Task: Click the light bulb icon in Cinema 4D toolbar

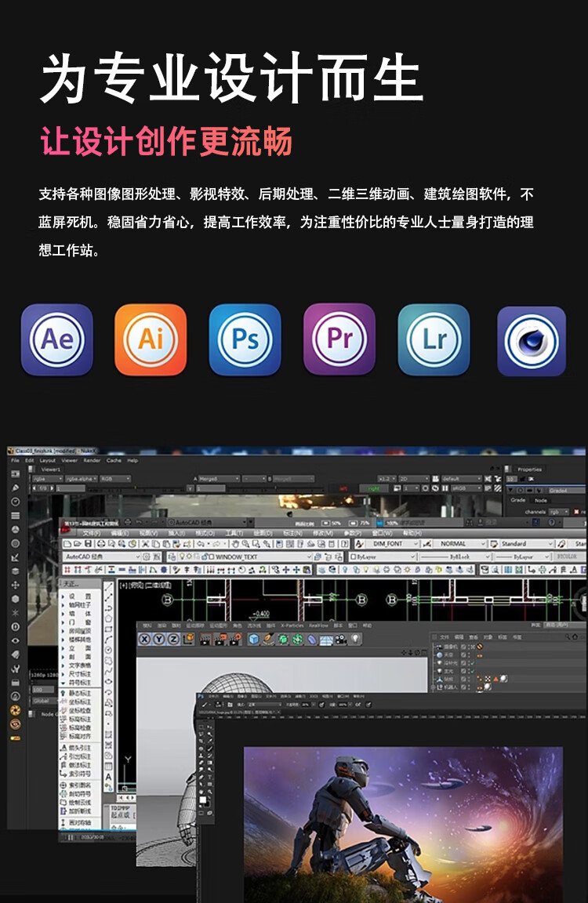Action: coord(355,639)
